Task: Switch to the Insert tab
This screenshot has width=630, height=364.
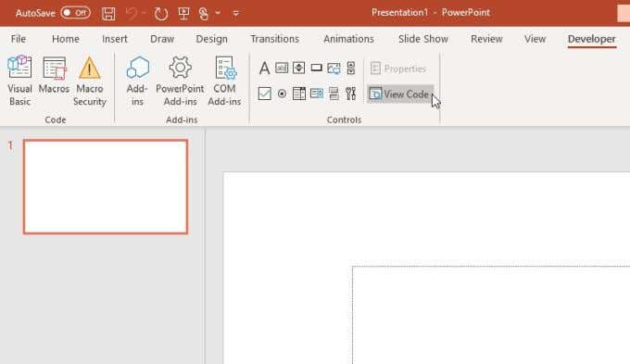Action: (x=115, y=39)
